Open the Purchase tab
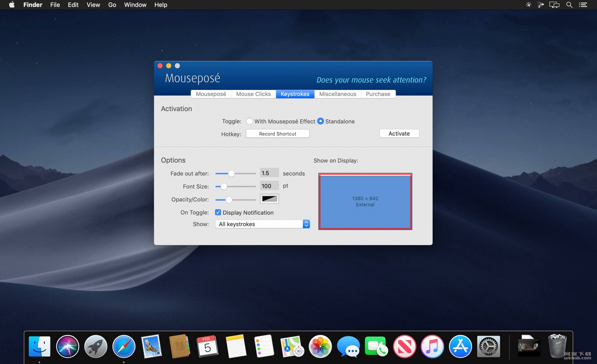Image resolution: width=597 pixels, height=364 pixels. [378, 94]
